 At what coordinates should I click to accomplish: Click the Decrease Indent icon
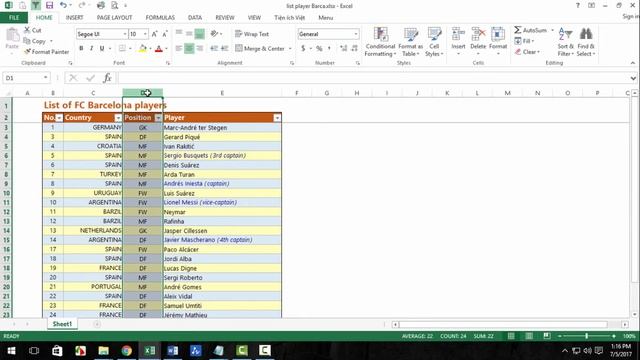point(214,49)
